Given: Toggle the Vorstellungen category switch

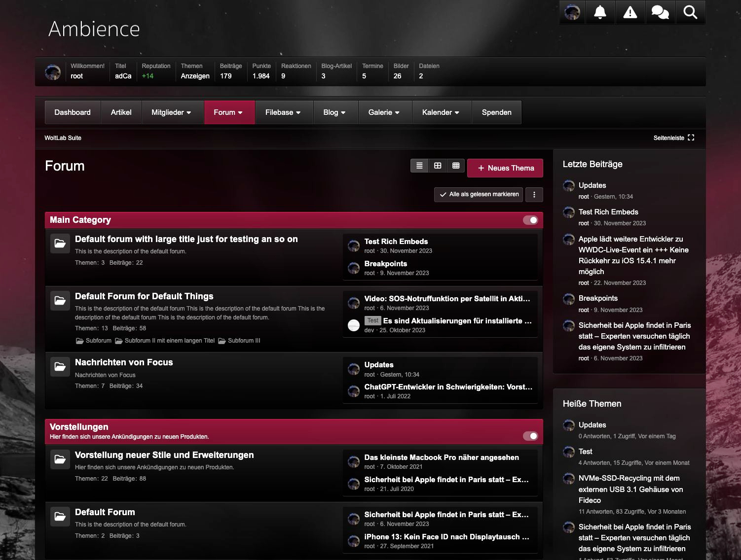Looking at the screenshot, I should click(530, 436).
